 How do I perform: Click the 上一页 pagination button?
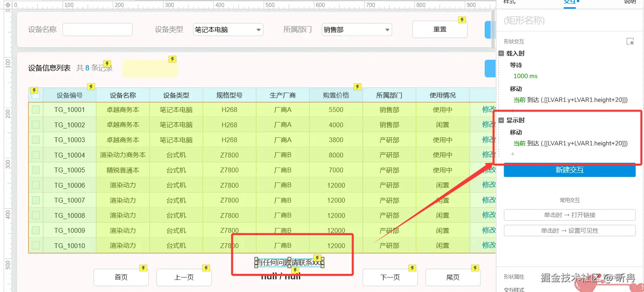point(184,277)
